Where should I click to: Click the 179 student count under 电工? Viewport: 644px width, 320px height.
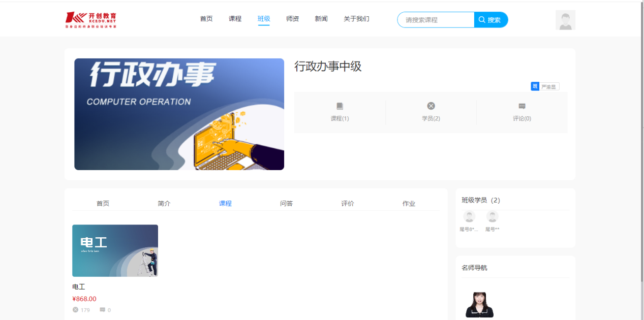[85, 310]
